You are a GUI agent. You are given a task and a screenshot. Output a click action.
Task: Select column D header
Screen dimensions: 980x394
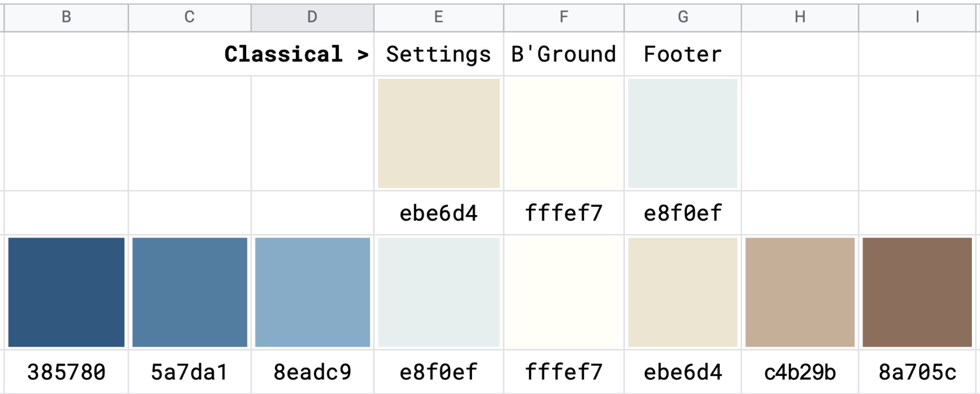click(x=312, y=17)
